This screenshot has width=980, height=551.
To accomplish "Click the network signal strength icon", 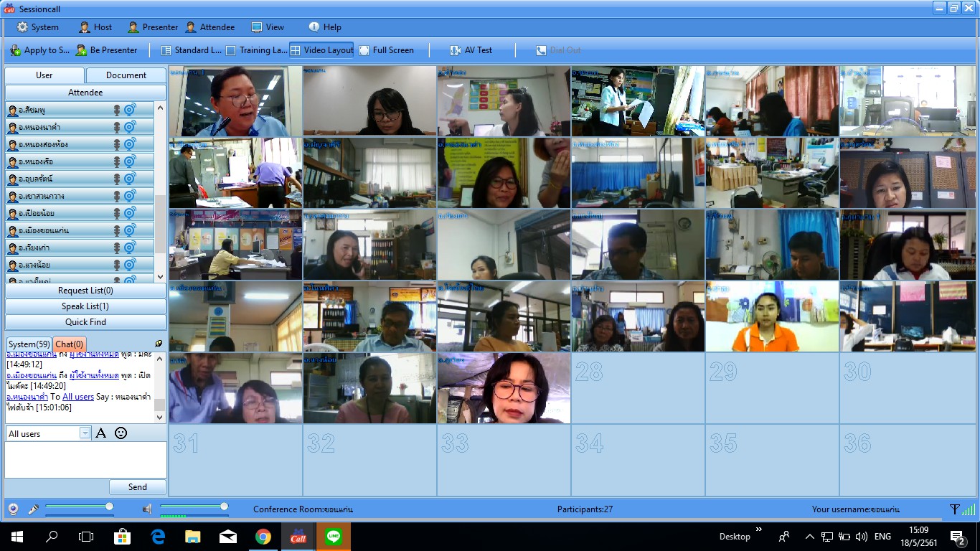I will click(969, 509).
